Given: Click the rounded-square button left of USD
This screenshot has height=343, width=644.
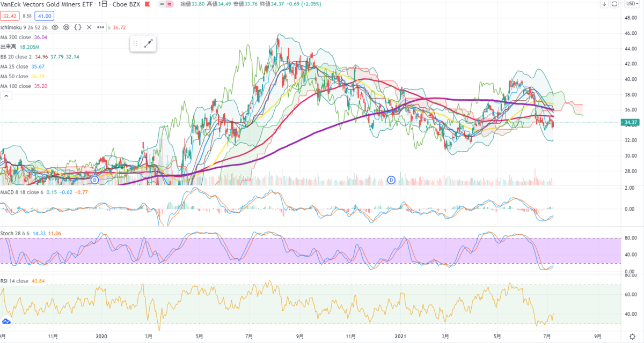Looking at the screenshot, I should tap(615, 4).
